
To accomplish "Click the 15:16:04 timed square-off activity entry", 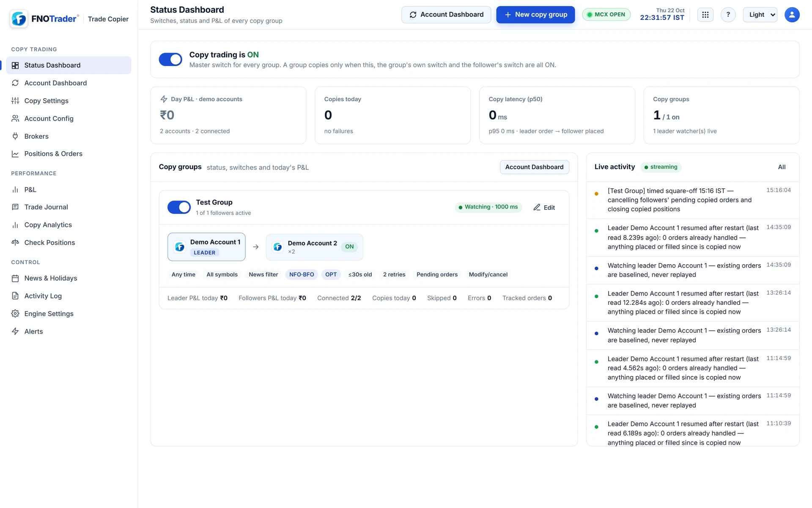I will point(693,200).
